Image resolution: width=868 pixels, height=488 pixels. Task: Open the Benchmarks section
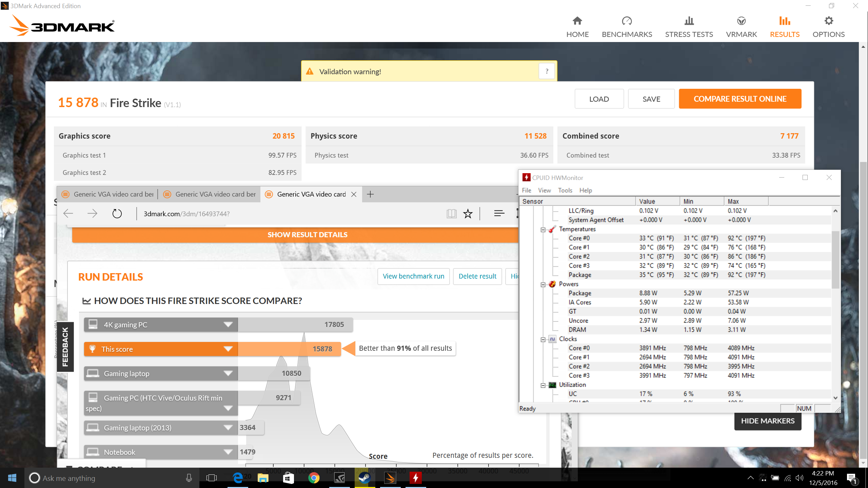point(627,27)
